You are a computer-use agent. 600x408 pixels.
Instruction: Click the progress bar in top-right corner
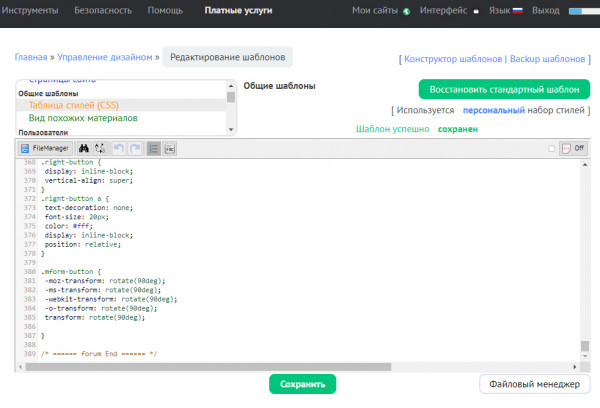point(584,11)
